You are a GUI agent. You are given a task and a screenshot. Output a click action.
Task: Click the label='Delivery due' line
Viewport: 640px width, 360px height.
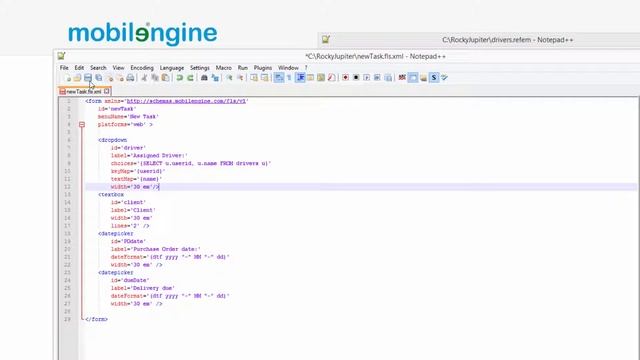tap(142, 288)
